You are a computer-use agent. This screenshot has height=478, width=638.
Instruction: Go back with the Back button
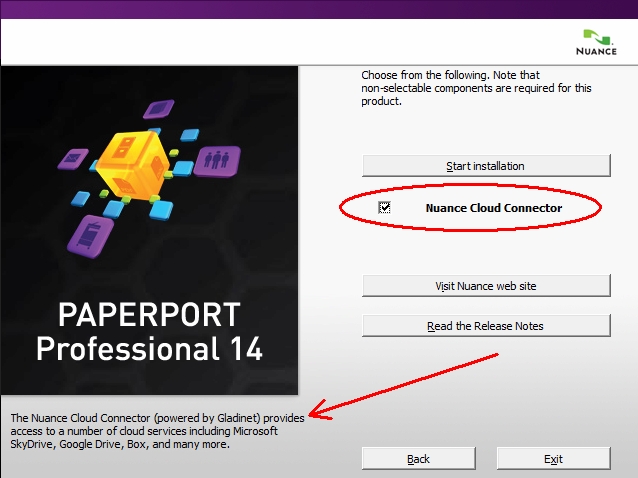[419, 458]
